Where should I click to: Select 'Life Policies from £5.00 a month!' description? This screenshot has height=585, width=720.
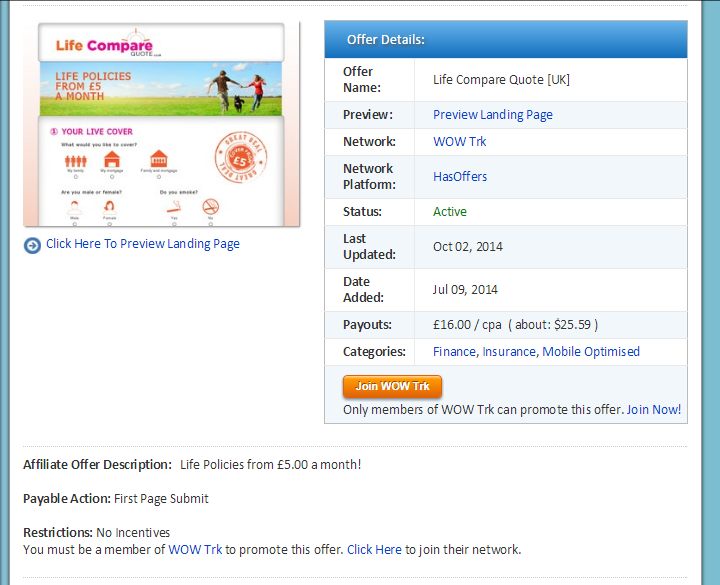pyautogui.click(x=270, y=465)
